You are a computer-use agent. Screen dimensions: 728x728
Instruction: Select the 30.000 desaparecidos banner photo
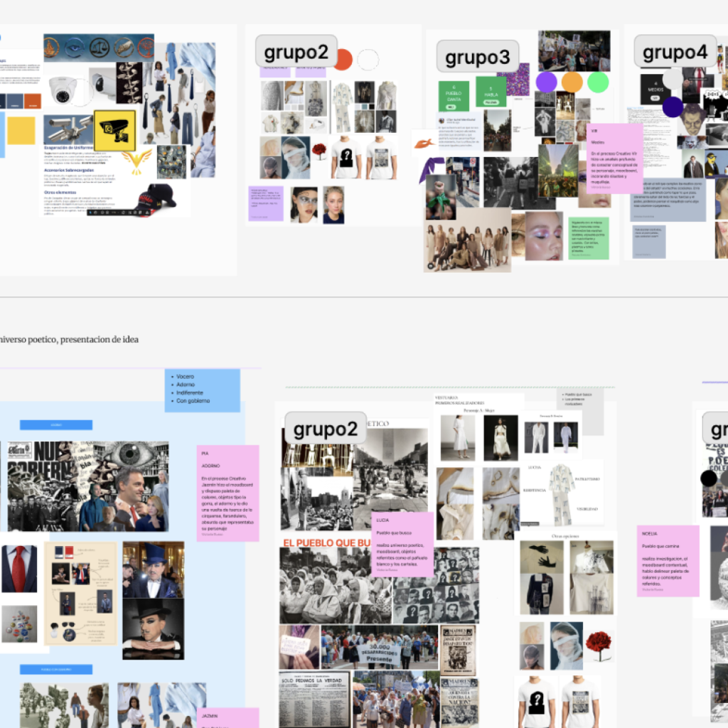click(x=380, y=647)
